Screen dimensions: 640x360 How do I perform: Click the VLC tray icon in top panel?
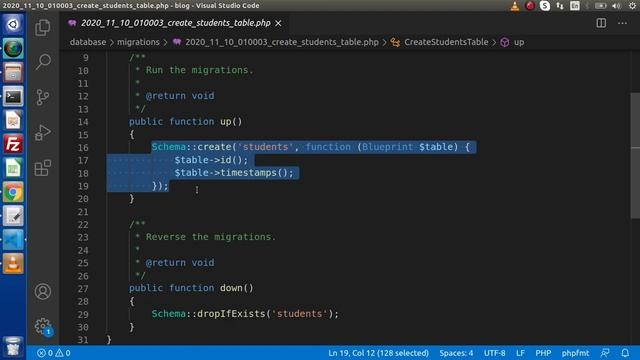pyautogui.click(x=515, y=6)
